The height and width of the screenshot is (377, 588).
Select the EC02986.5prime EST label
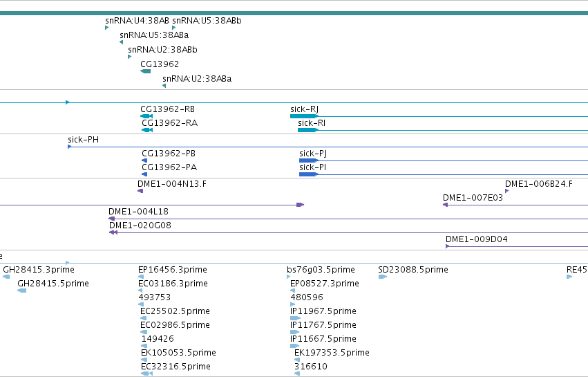coord(175,326)
